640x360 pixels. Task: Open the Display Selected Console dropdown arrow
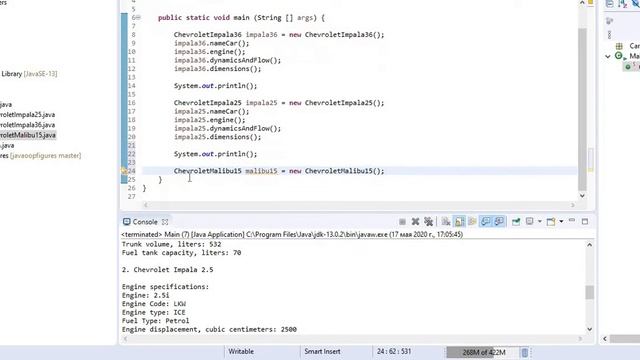pyautogui.click(x=540, y=222)
